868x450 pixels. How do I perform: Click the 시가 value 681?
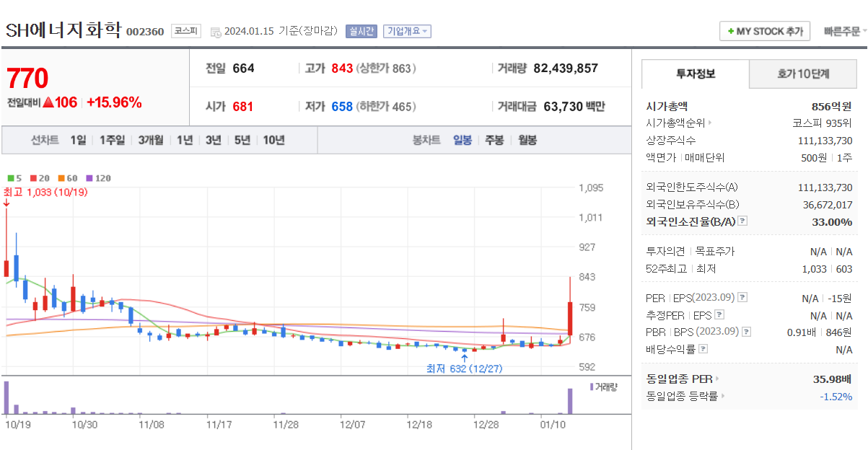click(243, 107)
